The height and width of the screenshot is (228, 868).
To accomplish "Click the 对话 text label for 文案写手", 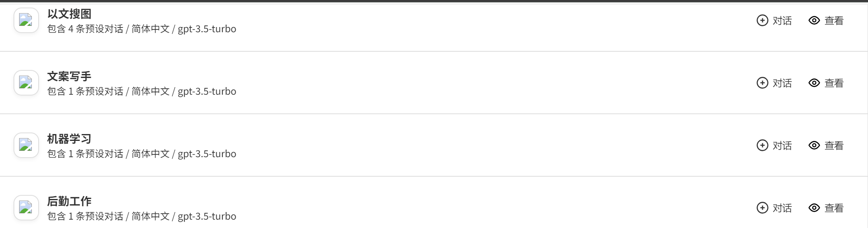I will 782,83.
